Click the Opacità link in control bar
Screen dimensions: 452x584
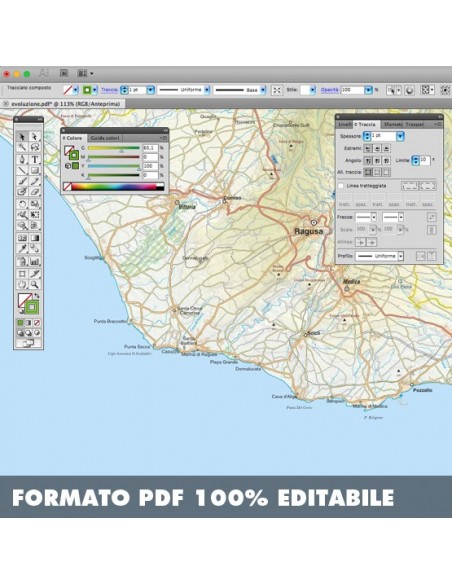tap(330, 90)
